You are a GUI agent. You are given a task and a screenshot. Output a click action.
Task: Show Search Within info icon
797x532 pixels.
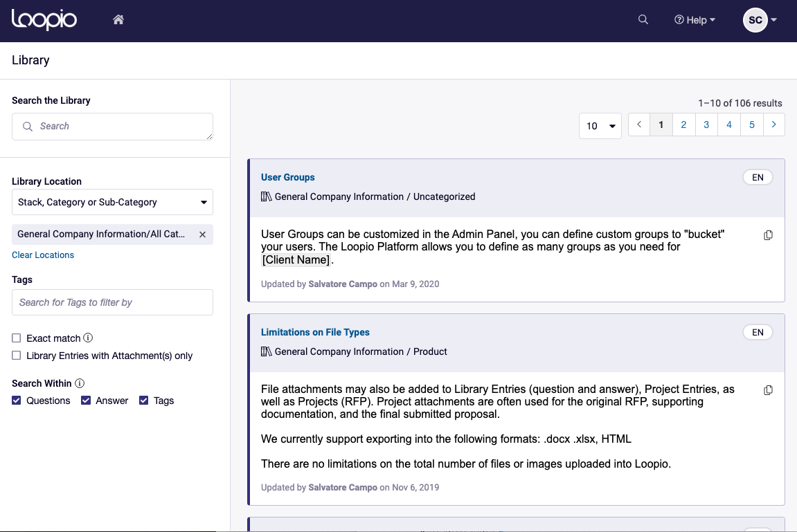[x=80, y=383]
